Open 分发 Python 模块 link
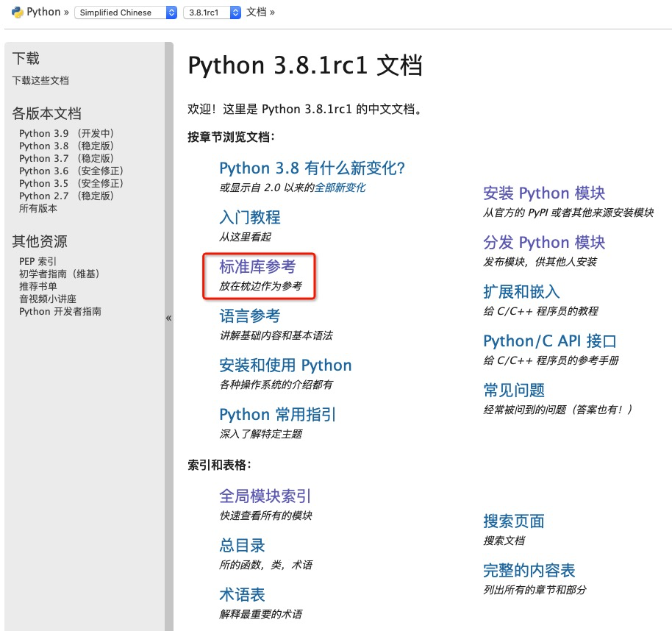 544,242
